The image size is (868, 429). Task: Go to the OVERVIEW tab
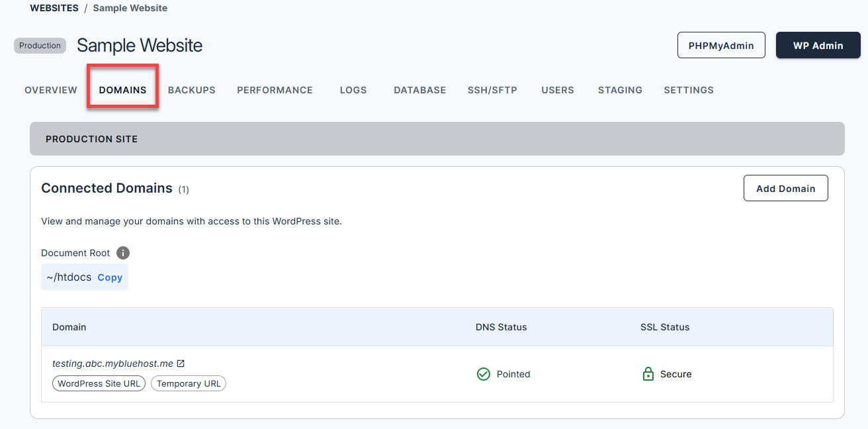[50, 89]
